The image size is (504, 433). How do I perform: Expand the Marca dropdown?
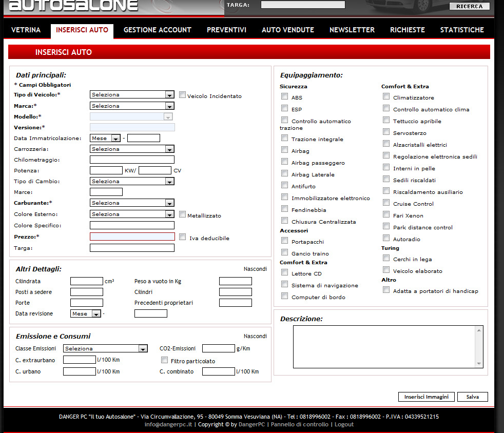click(132, 106)
